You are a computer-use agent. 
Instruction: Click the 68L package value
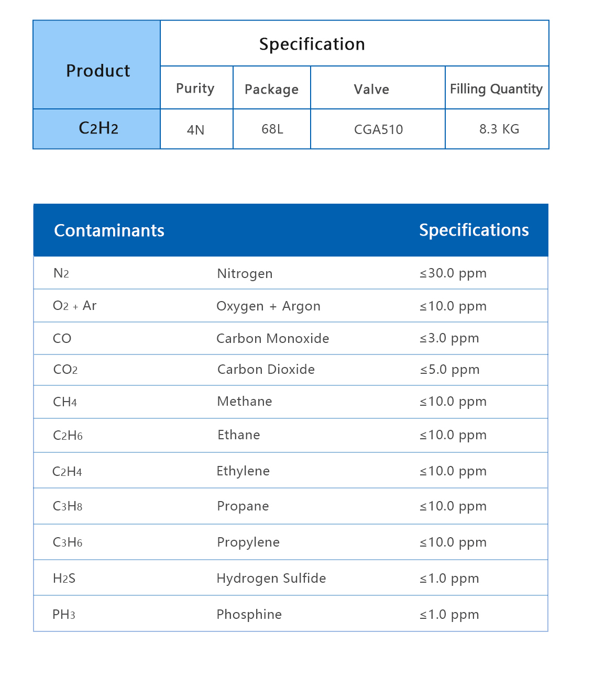click(272, 129)
